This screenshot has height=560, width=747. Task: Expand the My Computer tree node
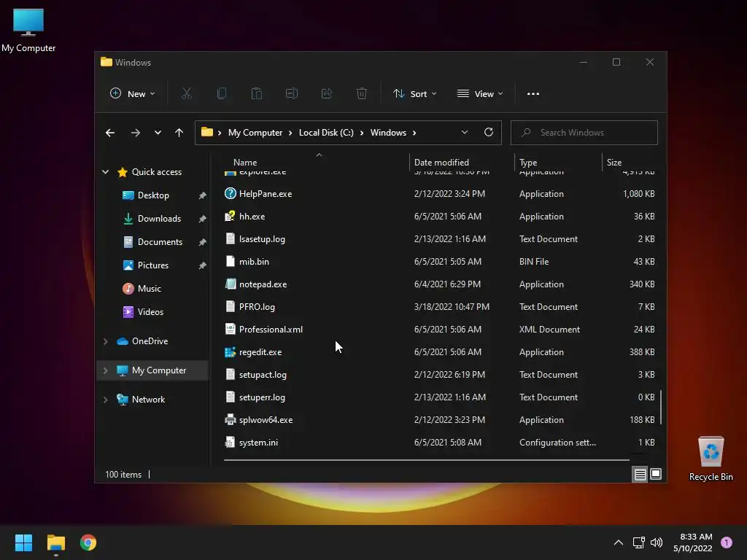click(105, 370)
